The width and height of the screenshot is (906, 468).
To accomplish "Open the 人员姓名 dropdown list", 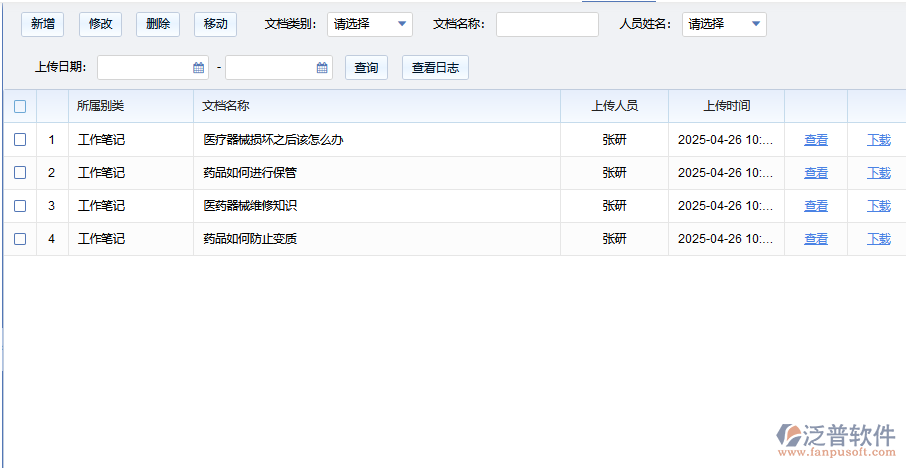I will 724,24.
